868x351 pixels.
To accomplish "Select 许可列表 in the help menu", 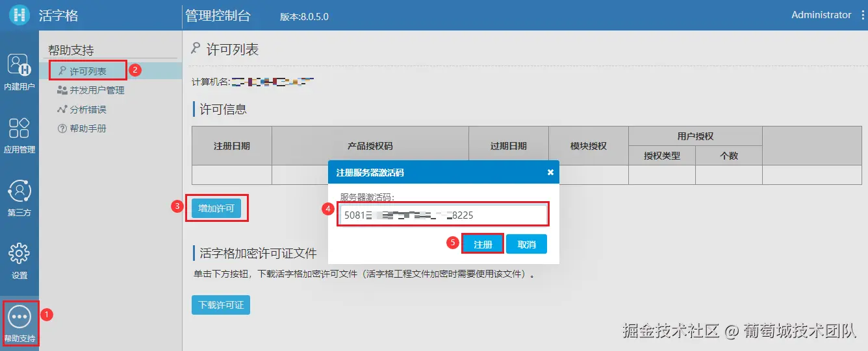I will 88,71.
